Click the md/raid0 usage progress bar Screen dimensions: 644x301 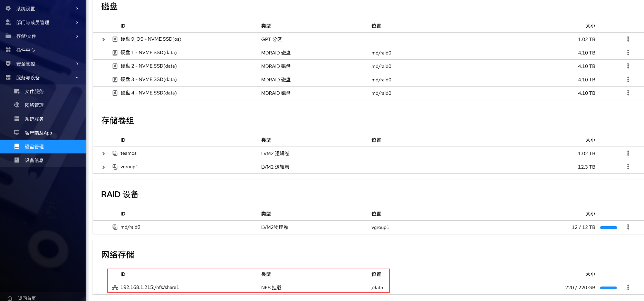[x=608, y=228]
